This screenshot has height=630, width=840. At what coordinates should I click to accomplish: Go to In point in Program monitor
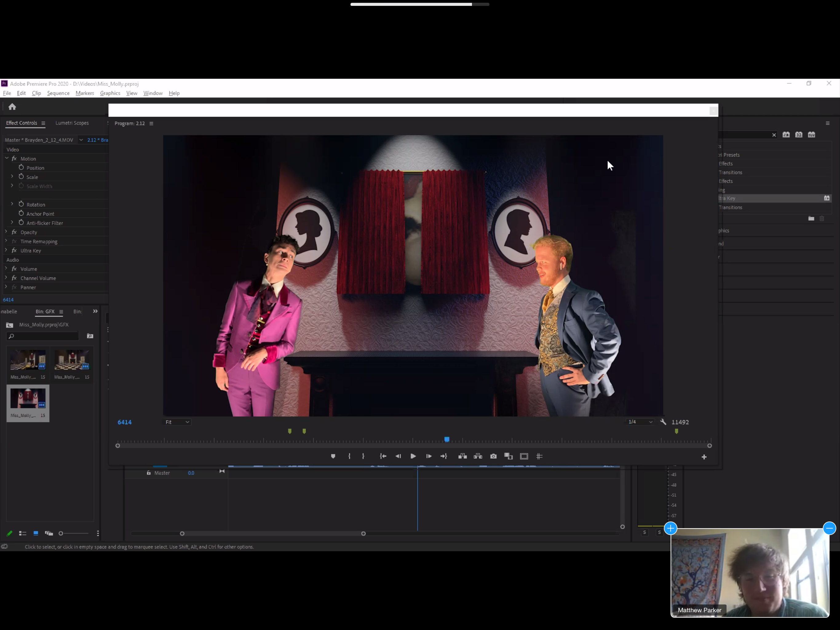pos(383,457)
